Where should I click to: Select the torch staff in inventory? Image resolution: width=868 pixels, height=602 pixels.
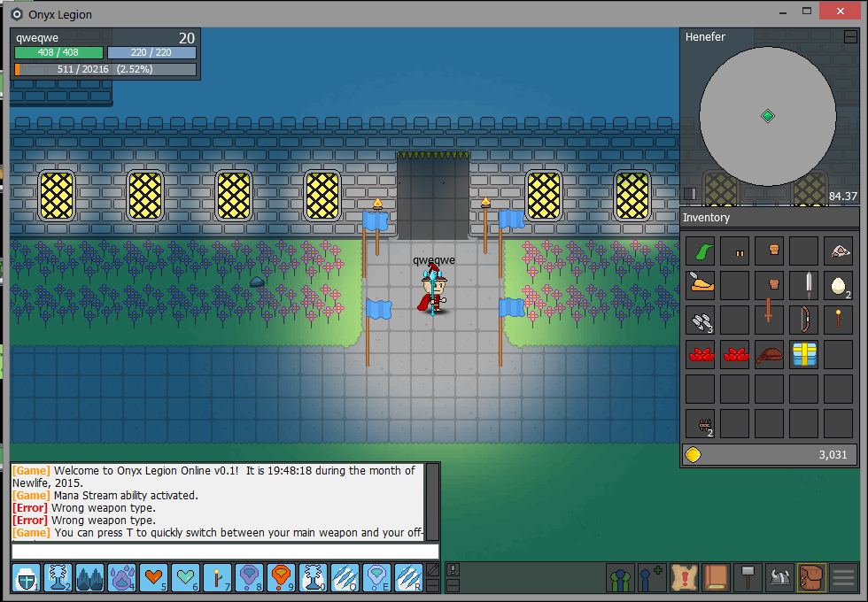[x=838, y=320]
